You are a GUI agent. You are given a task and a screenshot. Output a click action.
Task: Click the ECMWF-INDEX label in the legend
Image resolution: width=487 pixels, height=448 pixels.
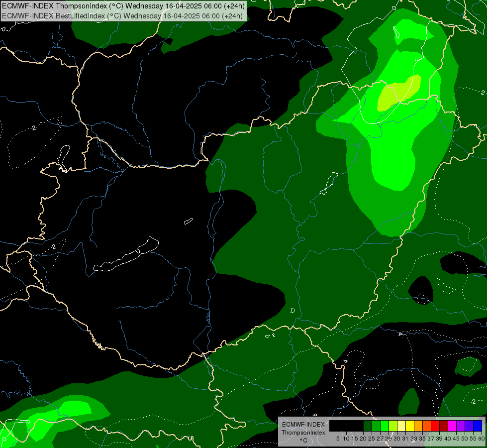303,425
